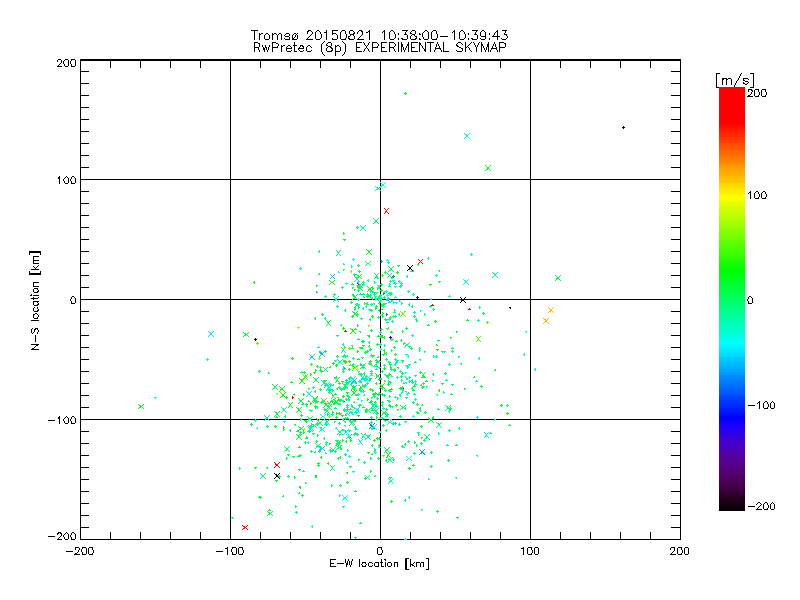Click the black X on the zero N-S line
This screenshot has height=600, width=800.
point(463,300)
